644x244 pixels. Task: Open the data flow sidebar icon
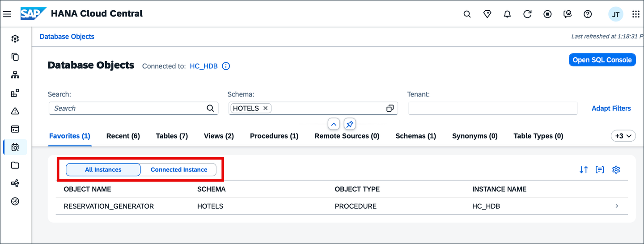(x=15, y=183)
